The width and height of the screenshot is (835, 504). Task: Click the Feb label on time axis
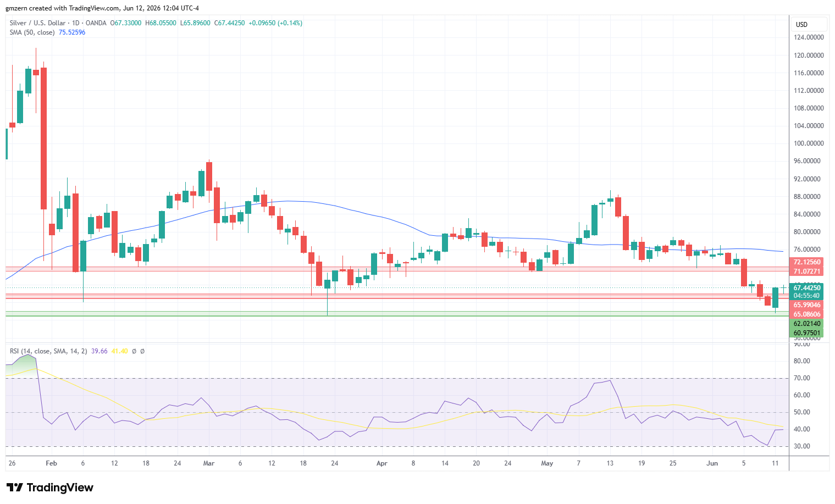point(51,463)
